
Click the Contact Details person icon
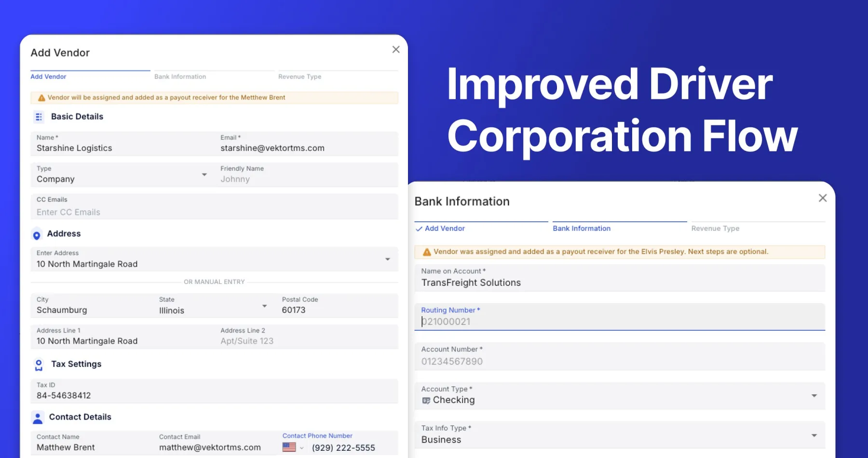(38, 418)
